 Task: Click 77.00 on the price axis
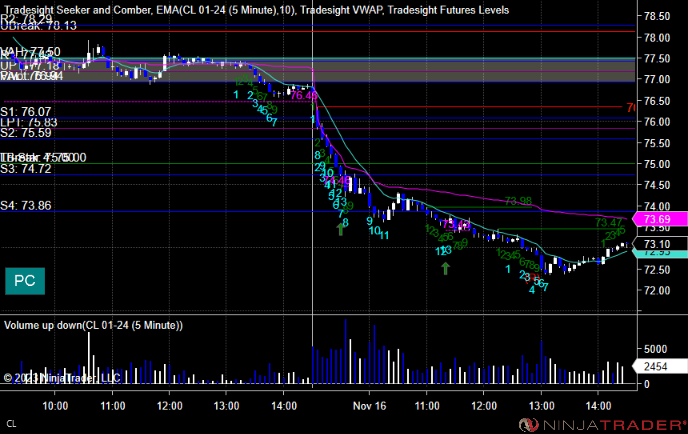(x=657, y=79)
